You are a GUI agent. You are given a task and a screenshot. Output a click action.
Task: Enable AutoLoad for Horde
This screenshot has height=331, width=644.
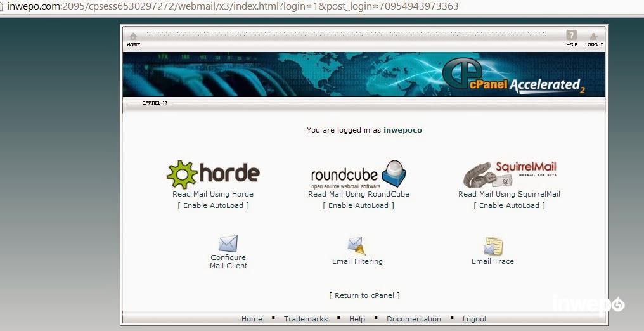point(213,205)
